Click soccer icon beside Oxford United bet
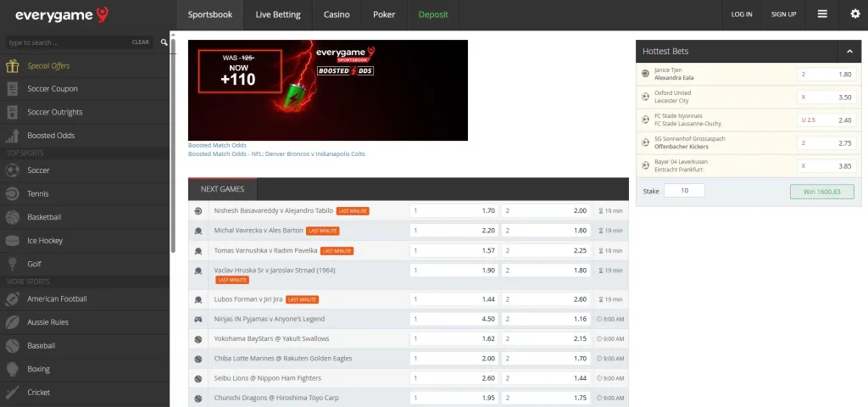868x407 pixels. [x=645, y=97]
